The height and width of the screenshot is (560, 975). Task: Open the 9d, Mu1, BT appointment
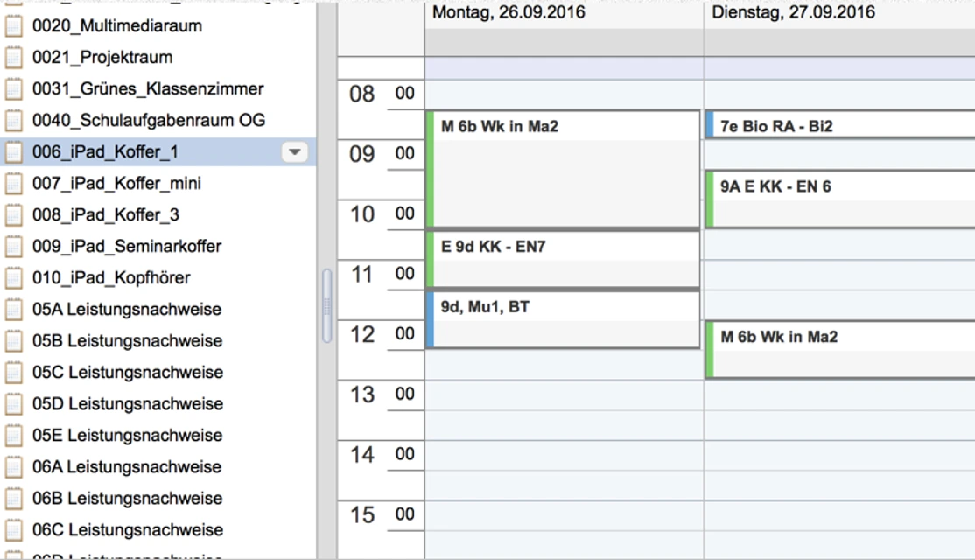pyautogui.click(x=565, y=318)
